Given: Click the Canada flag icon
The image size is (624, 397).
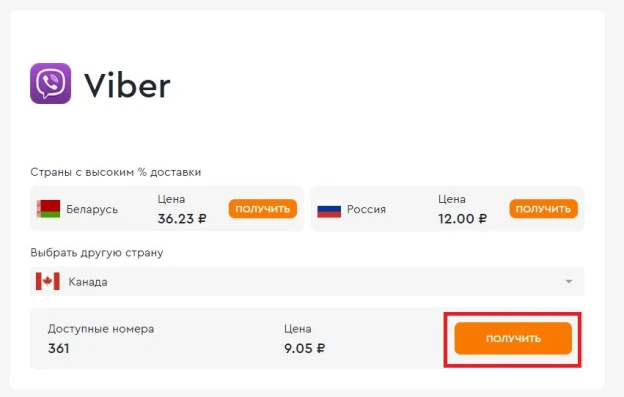Looking at the screenshot, I should click(x=48, y=281).
